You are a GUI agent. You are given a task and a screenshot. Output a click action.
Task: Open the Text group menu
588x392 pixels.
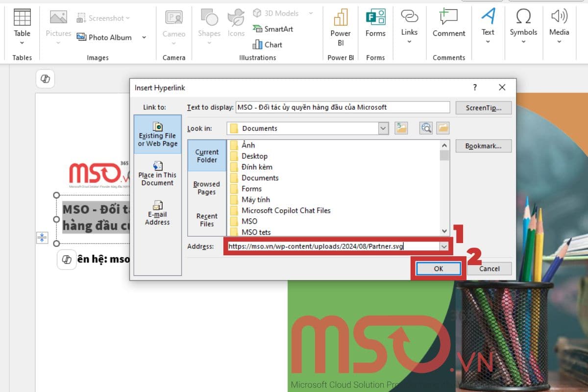point(488,27)
